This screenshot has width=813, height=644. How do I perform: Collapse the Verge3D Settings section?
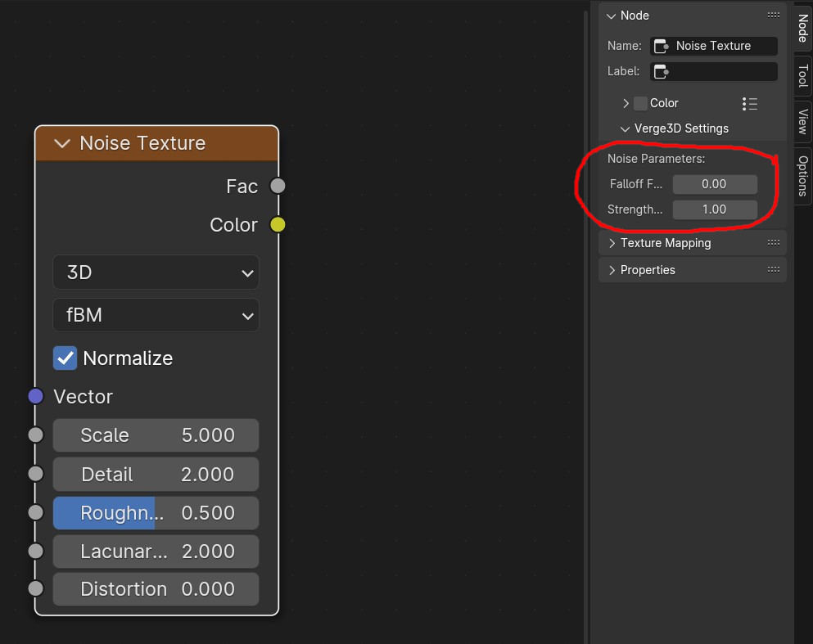point(625,129)
